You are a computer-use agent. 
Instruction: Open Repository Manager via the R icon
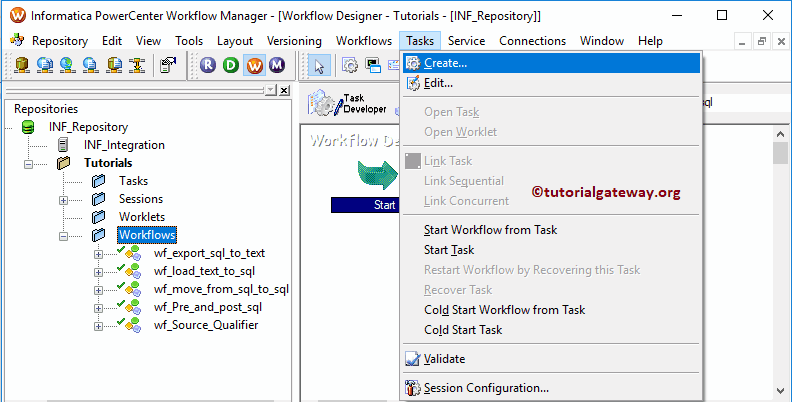pyautogui.click(x=208, y=65)
